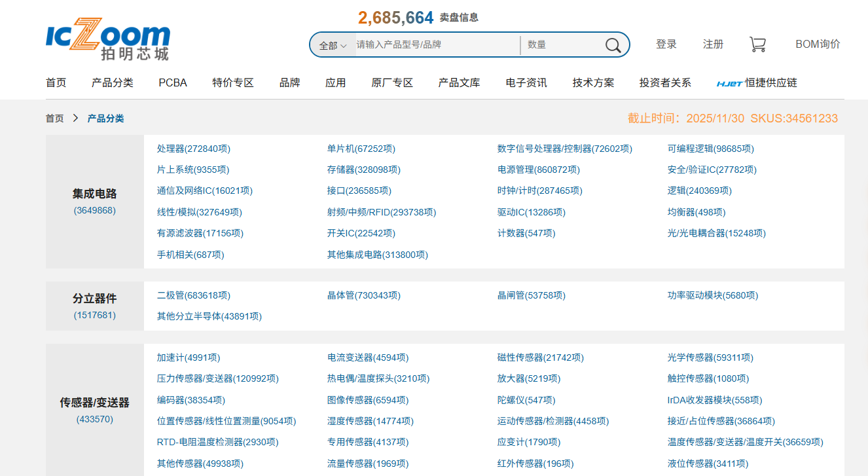Click the magnifier search icon
The height and width of the screenshot is (476, 868).
(613, 45)
